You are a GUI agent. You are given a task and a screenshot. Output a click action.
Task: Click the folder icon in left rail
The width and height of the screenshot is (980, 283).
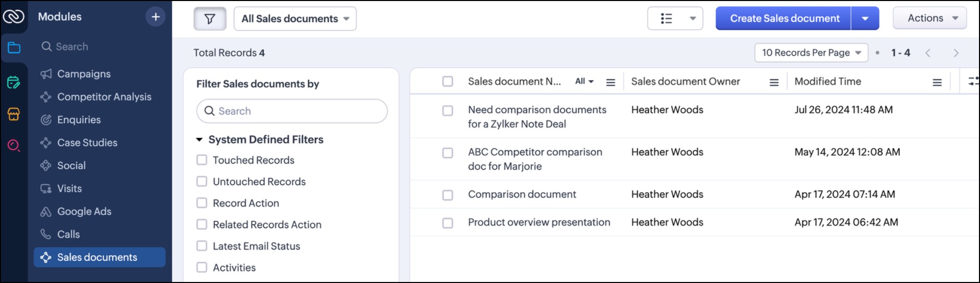pos(14,48)
